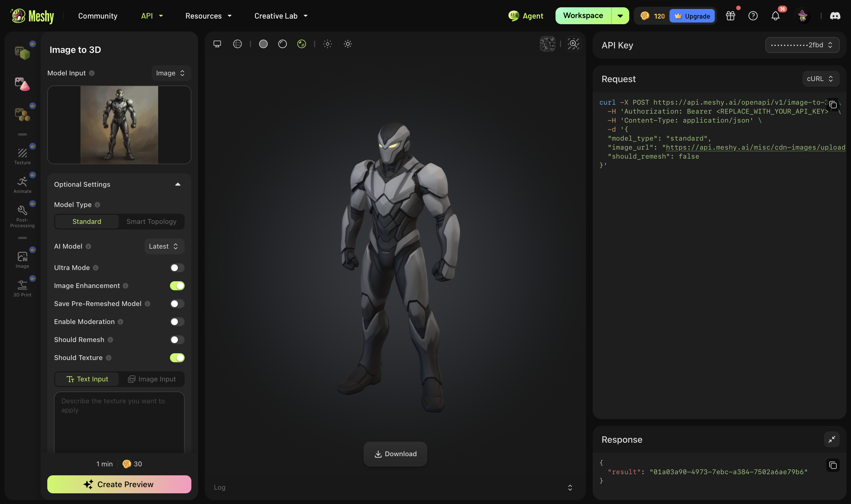
Task: Click the Model Type info icon
Action: (x=97, y=205)
